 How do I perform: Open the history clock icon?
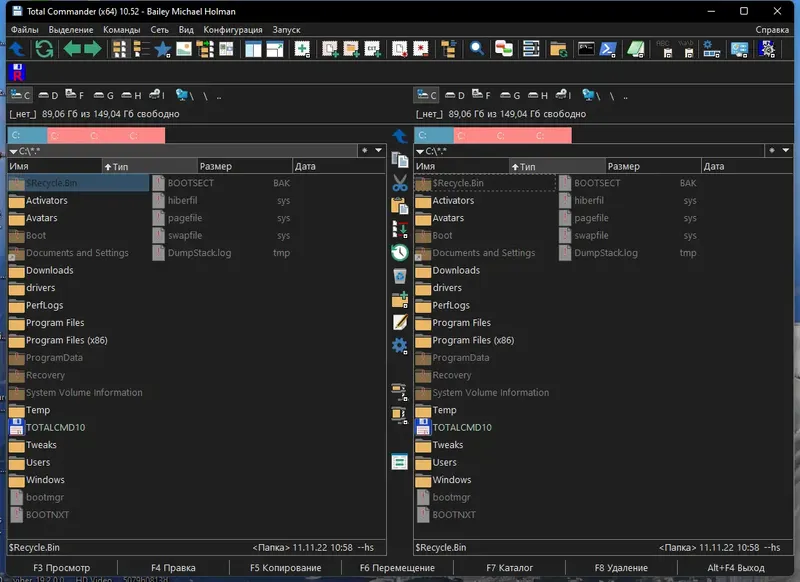[x=399, y=253]
